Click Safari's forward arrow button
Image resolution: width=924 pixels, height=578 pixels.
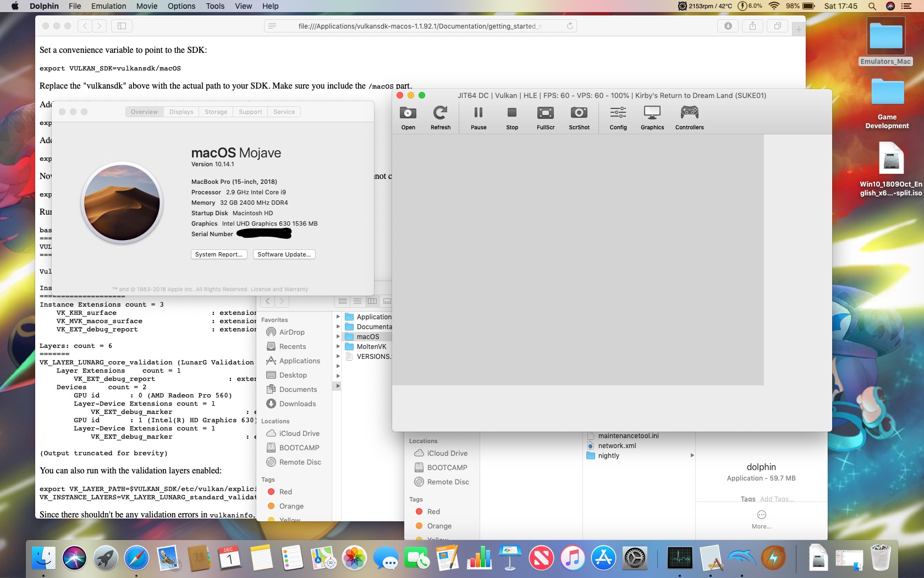click(x=99, y=26)
